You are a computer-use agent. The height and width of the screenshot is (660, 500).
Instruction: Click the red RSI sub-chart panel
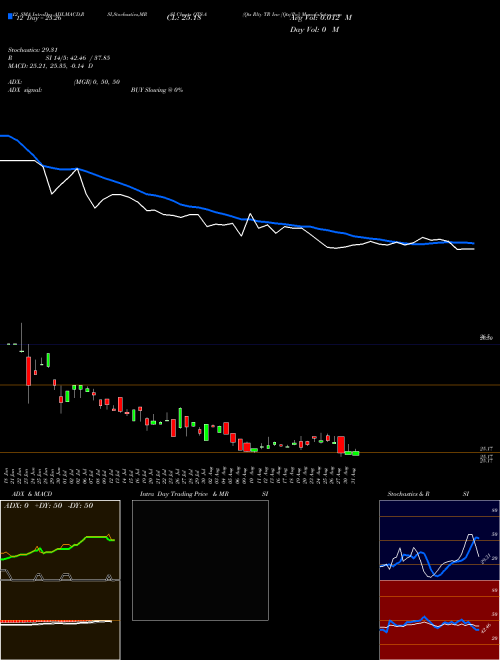439,620
